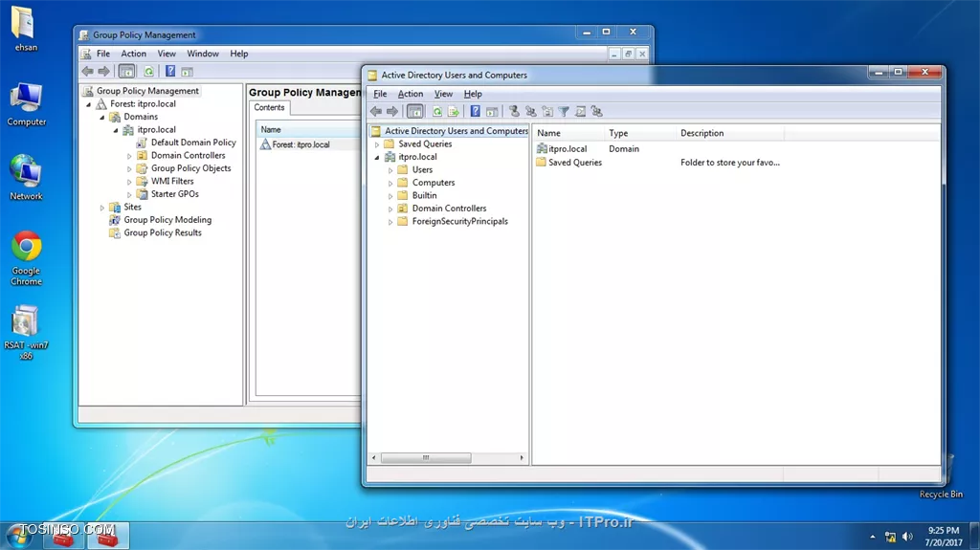Click the Computer desktop icon
This screenshot has height=550, width=980.
point(26,103)
